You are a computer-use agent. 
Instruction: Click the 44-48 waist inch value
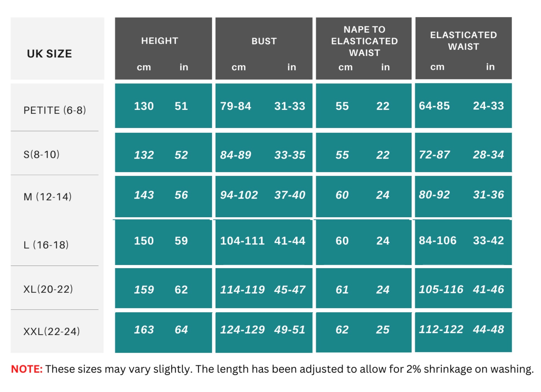click(488, 329)
